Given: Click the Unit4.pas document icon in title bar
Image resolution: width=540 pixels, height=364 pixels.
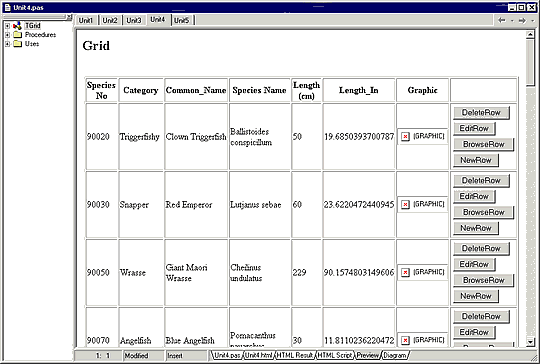Looking at the screenshot, I should [8, 7].
